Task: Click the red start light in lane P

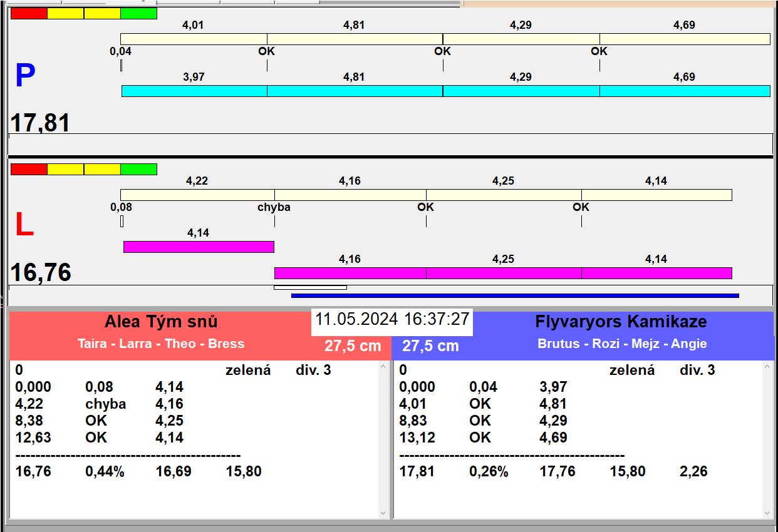Action: 29,13
